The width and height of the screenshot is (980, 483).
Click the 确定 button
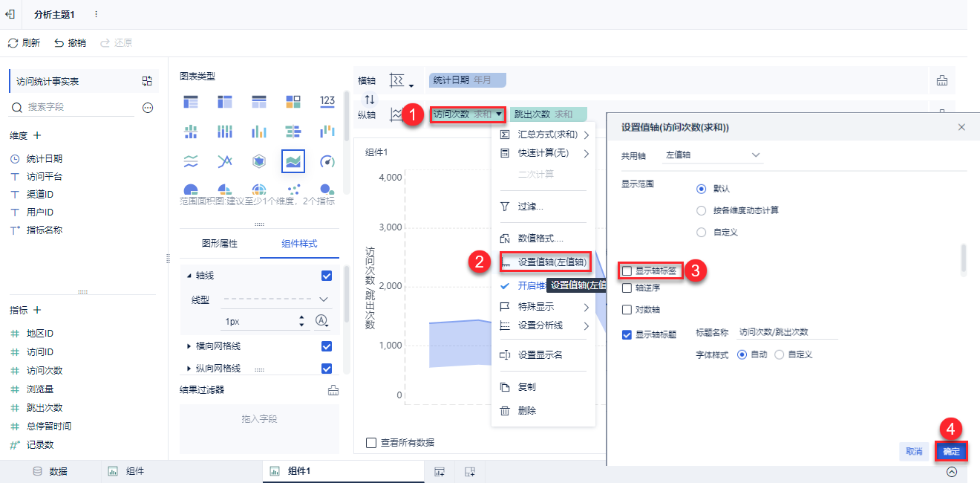pos(951,451)
